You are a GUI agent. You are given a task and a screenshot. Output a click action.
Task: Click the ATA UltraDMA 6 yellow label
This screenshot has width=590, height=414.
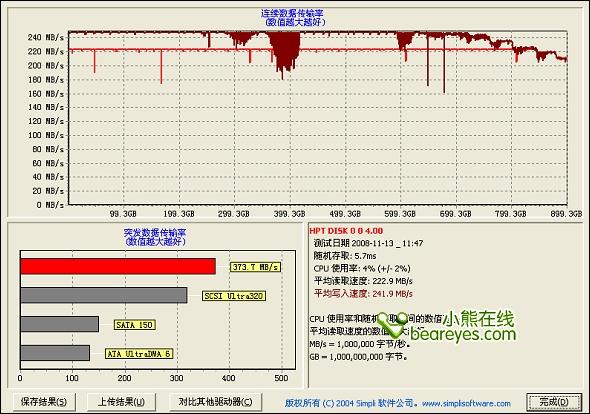139,354
